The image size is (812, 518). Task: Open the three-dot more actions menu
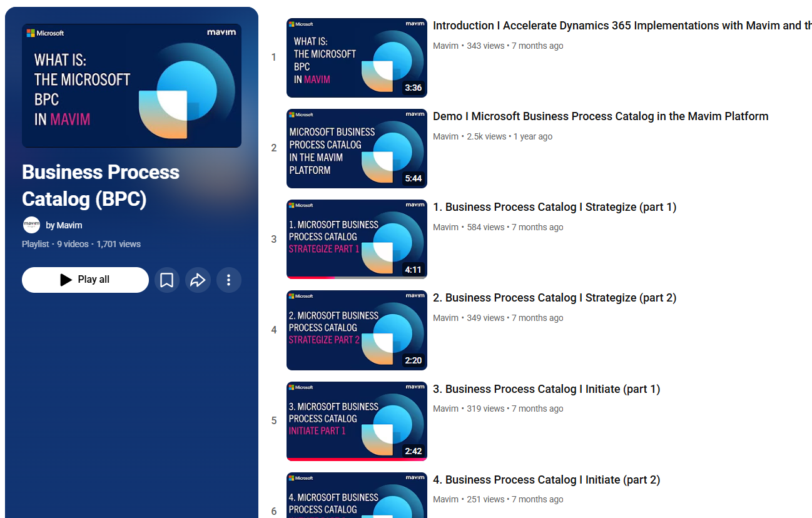[x=229, y=280]
